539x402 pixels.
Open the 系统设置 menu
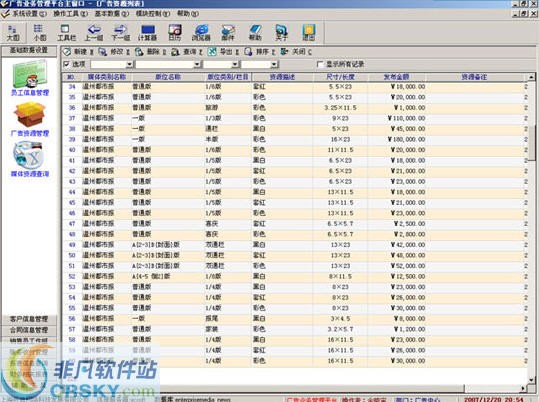coord(29,14)
